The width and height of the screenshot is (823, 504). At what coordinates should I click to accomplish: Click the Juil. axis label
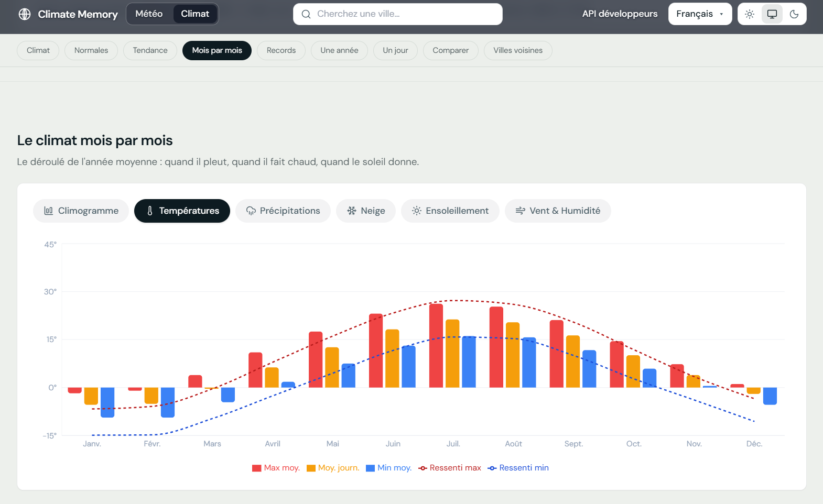tap(453, 444)
